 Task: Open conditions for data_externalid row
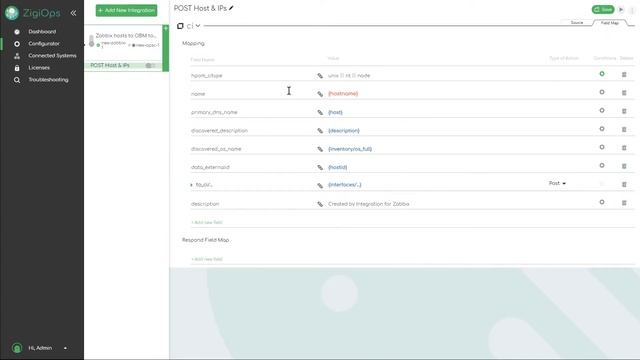click(x=602, y=166)
